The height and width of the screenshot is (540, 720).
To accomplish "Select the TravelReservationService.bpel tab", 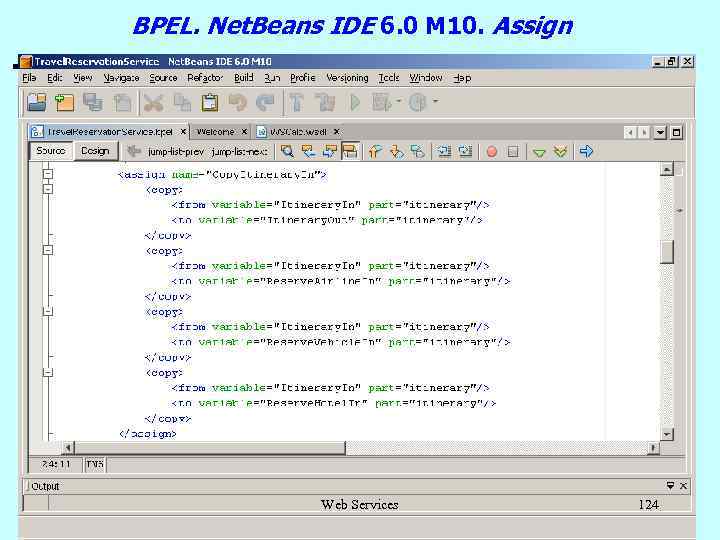I will click(x=110, y=132).
